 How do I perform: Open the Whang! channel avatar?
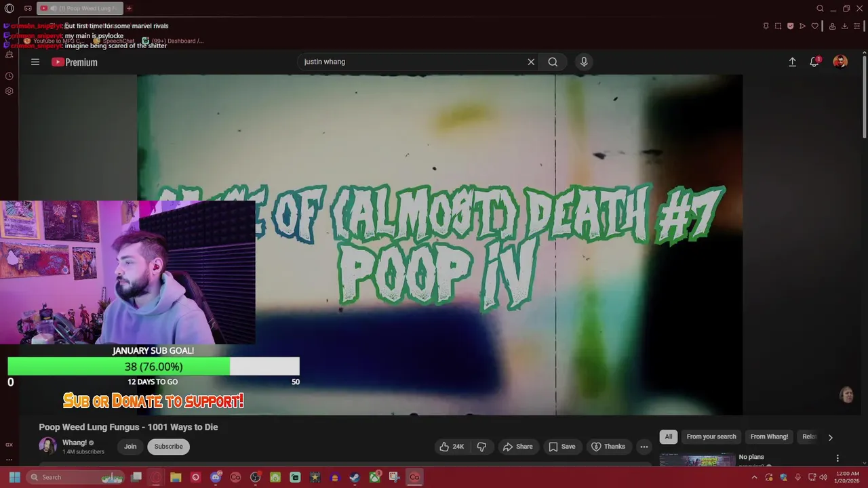[47, 446]
